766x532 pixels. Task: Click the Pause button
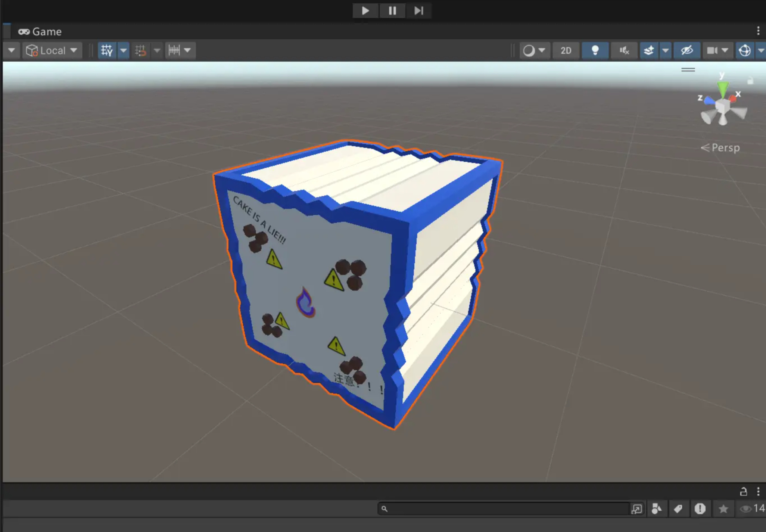[392, 10]
